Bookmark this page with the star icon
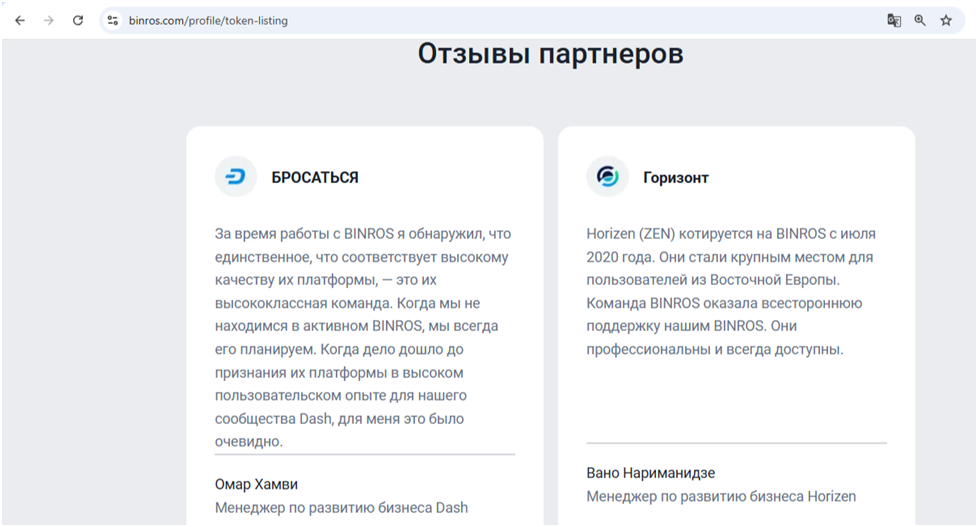This screenshot has height=527, width=978. tap(946, 20)
